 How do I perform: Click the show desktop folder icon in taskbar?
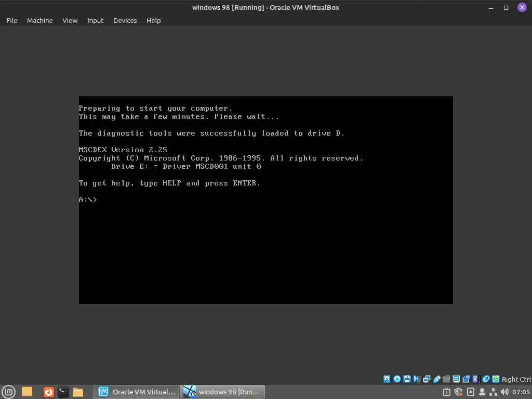(27, 392)
